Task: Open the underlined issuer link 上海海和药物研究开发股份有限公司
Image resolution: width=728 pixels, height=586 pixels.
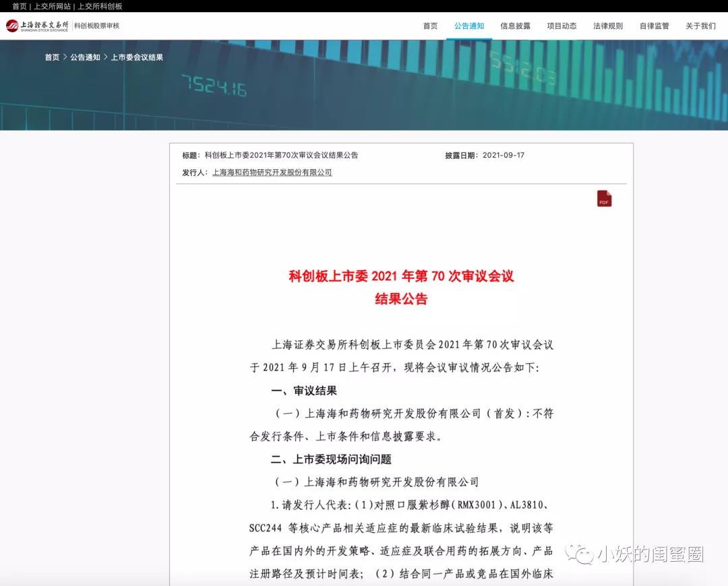Action: click(272, 172)
